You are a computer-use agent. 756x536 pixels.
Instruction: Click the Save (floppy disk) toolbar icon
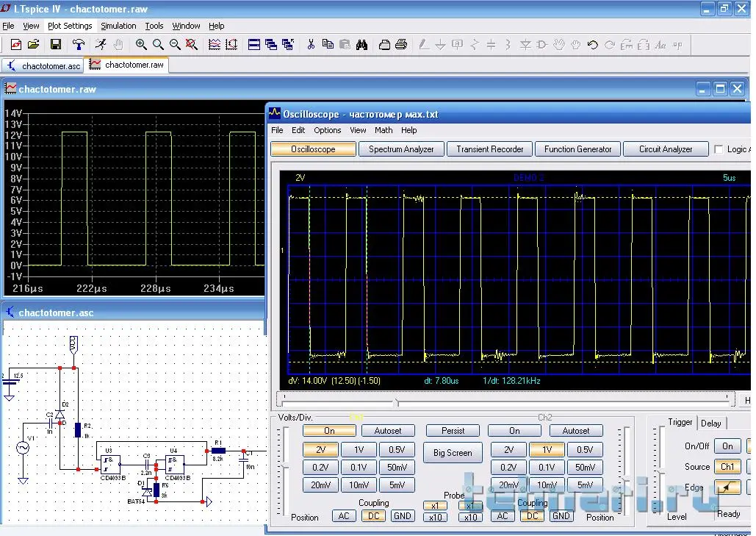coord(56,45)
